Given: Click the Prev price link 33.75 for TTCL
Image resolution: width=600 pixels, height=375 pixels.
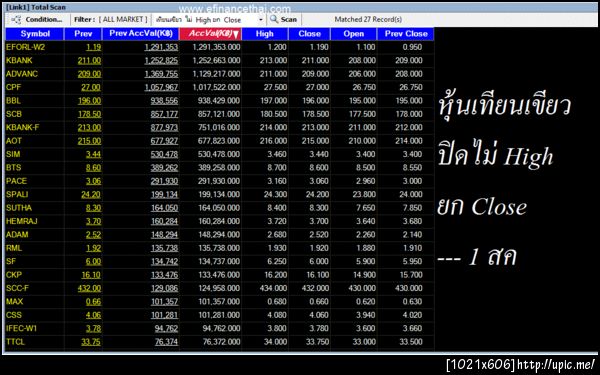Looking at the screenshot, I should pyautogui.click(x=91, y=342).
